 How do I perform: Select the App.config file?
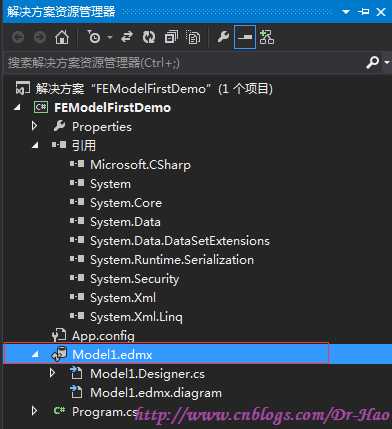[x=103, y=336]
